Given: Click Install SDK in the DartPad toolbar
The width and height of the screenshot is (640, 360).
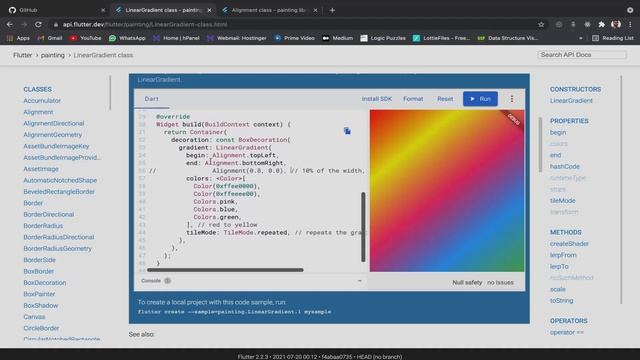Looking at the screenshot, I should click(x=377, y=99).
